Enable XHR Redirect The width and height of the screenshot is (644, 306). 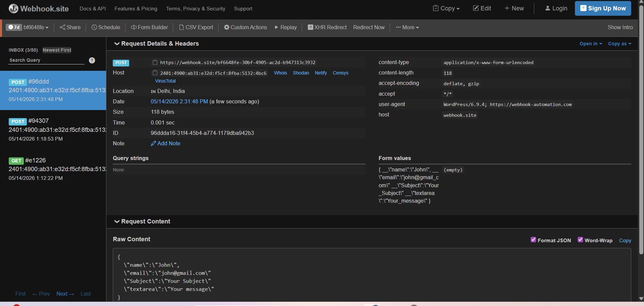[x=327, y=28]
